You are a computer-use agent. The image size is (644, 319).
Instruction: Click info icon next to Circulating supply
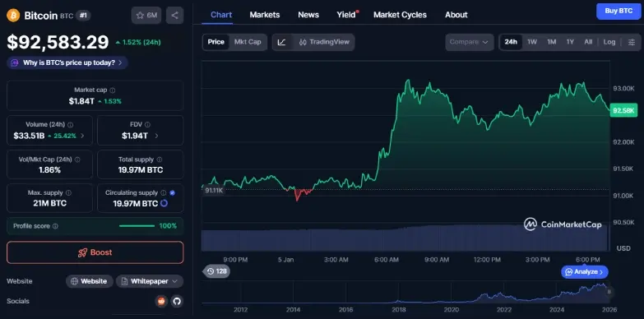[164, 192]
